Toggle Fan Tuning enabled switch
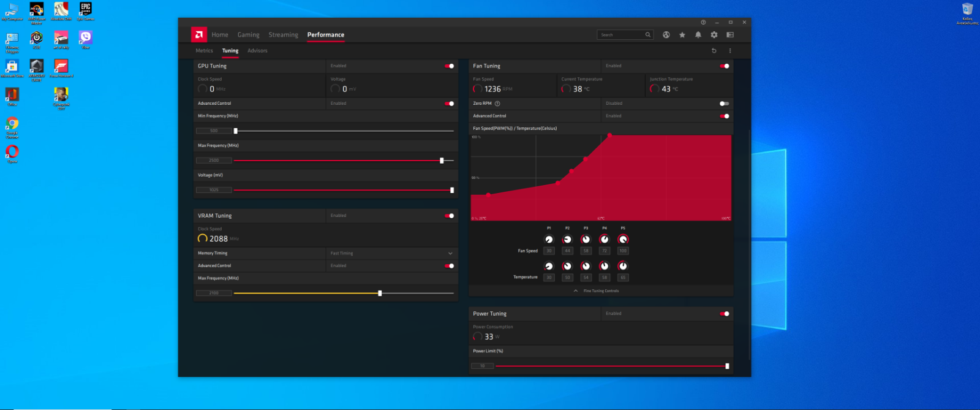This screenshot has height=410, width=980. 725,66
